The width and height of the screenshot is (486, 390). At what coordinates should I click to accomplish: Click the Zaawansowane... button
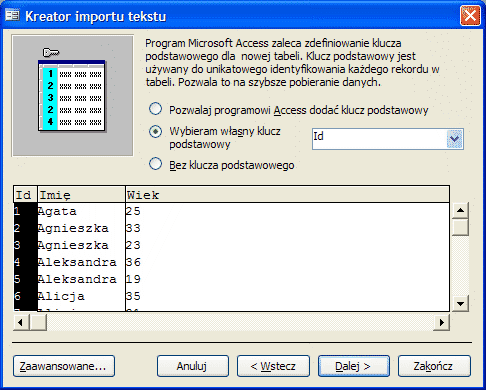pyautogui.click(x=64, y=366)
